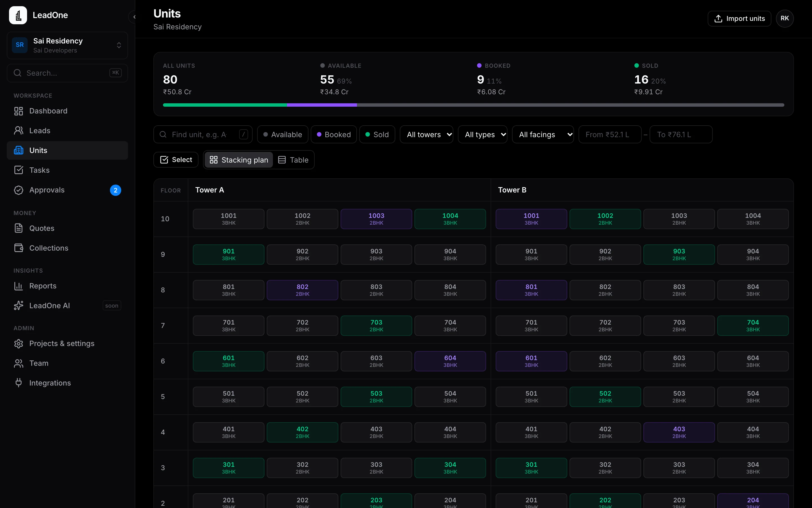Click booked unit 1003 in Tower A

coord(376,219)
